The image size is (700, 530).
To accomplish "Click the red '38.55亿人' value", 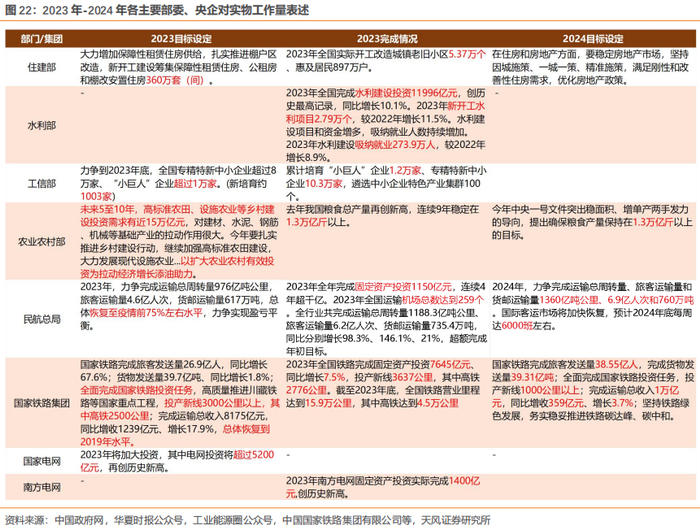I will coord(617,364).
